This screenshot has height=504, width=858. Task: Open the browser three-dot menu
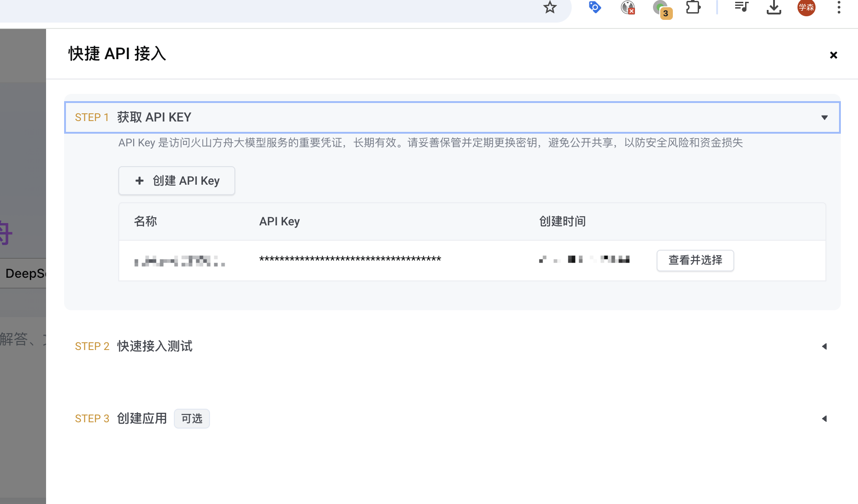click(x=839, y=7)
